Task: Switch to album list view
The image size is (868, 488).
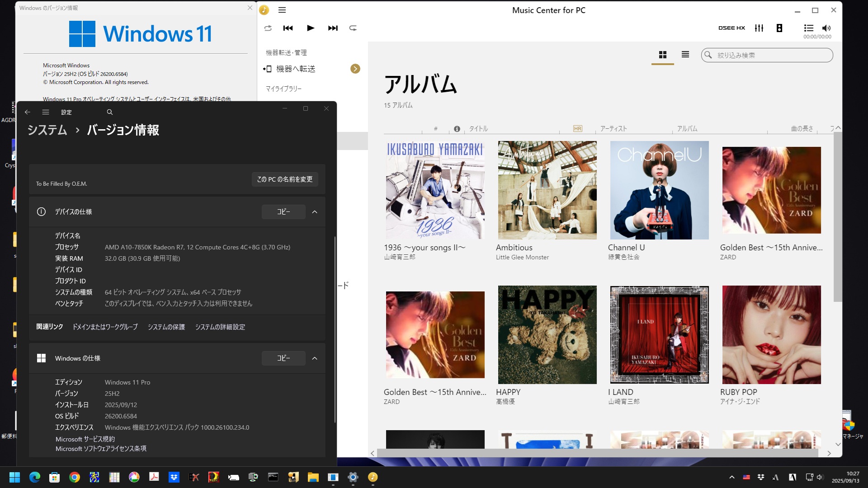Action: [x=685, y=55]
